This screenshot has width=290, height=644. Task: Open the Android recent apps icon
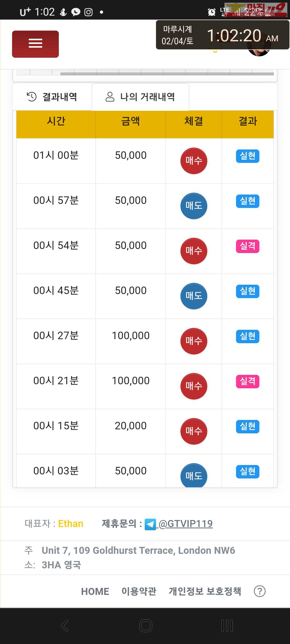(x=227, y=626)
